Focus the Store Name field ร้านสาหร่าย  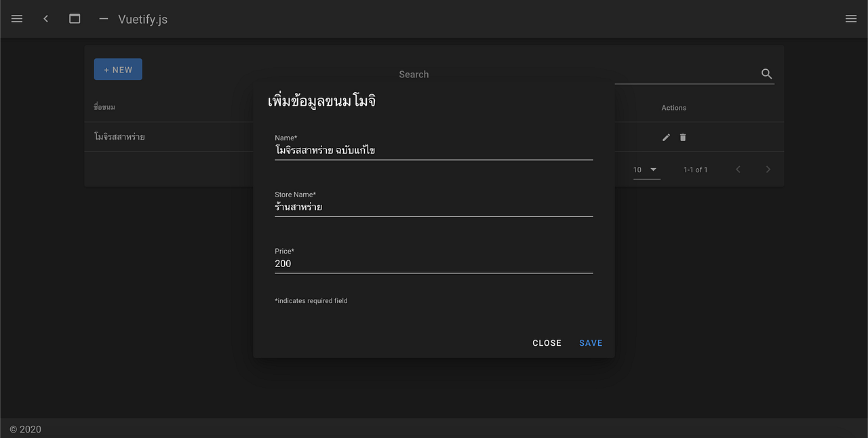tap(433, 207)
